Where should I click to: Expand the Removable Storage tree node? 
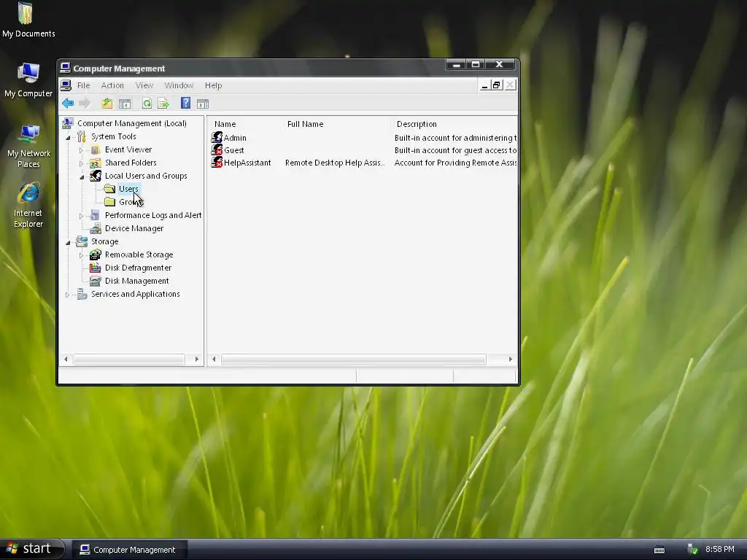pyautogui.click(x=81, y=255)
